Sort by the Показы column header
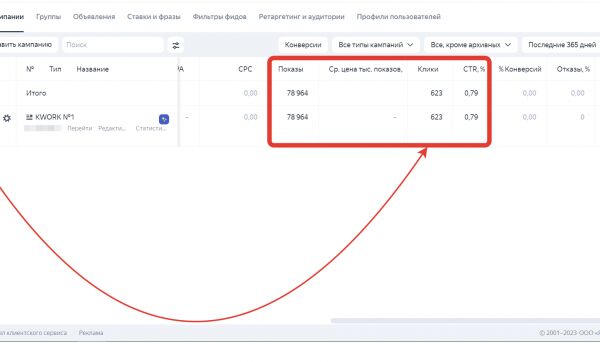600x362 pixels. [290, 69]
